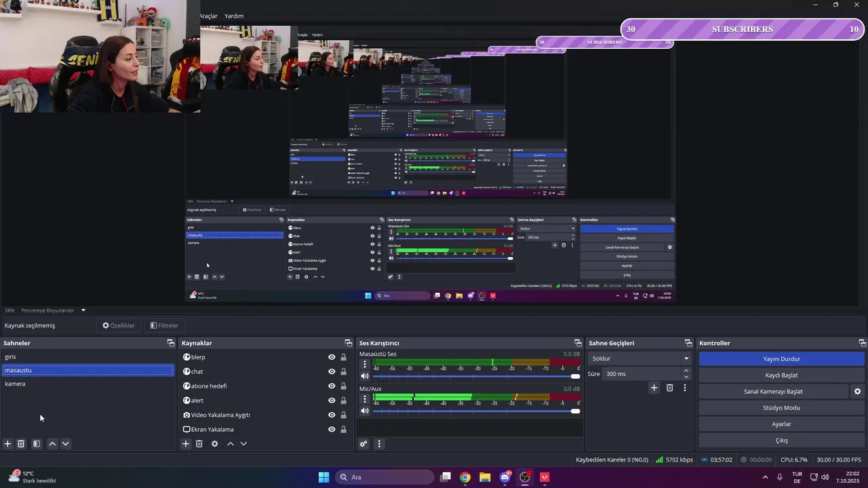This screenshot has height=488, width=868.
Task: Move scene up arrow in Sahneler
Action: [x=52, y=444]
